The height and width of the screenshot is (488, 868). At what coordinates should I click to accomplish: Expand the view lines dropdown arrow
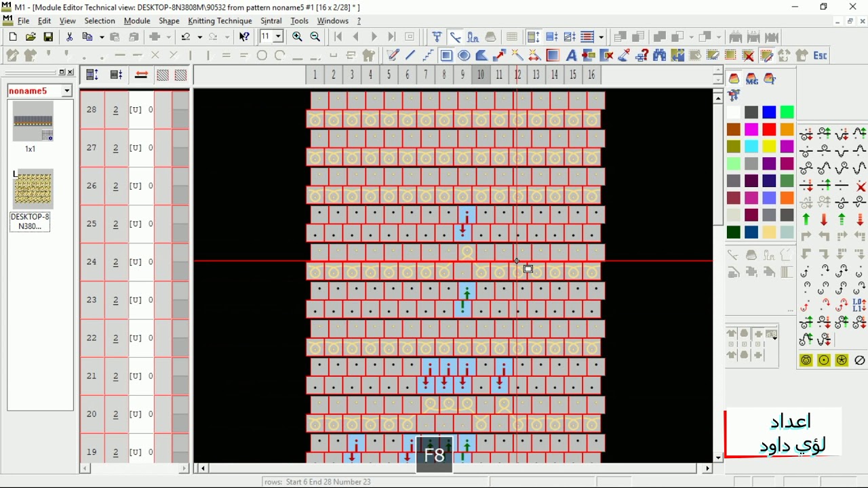(x=601, y=37)
